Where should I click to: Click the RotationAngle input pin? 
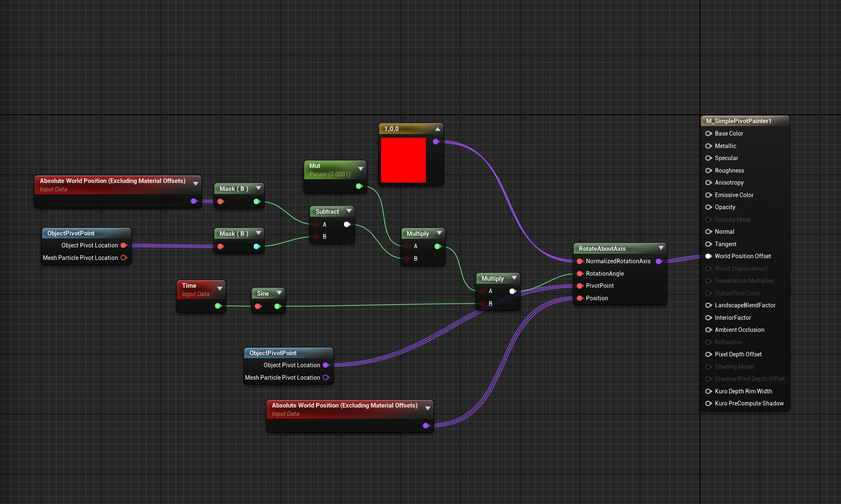[x=580, y=274]
